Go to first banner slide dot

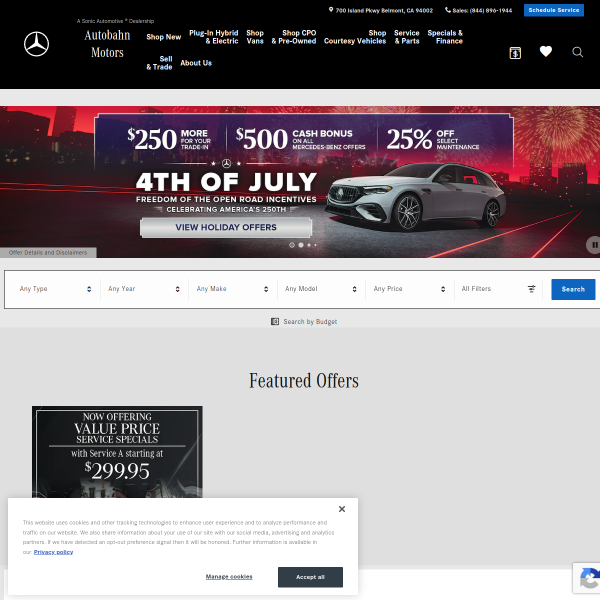(292, 245)
